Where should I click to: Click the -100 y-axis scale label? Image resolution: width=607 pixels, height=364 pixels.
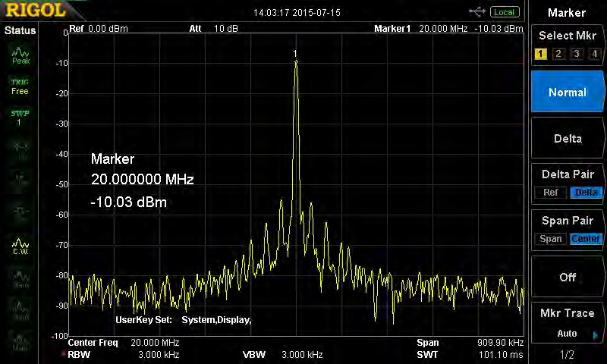pos(60,336)
